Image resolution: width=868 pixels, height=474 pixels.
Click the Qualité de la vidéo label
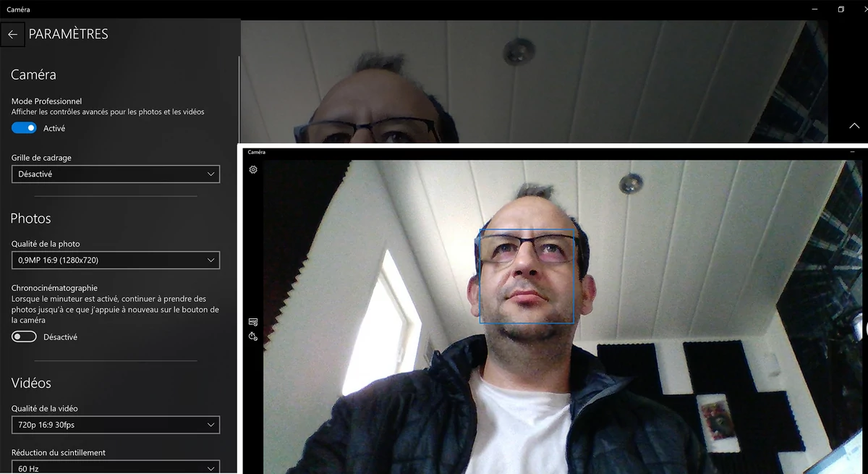point(45,409)
